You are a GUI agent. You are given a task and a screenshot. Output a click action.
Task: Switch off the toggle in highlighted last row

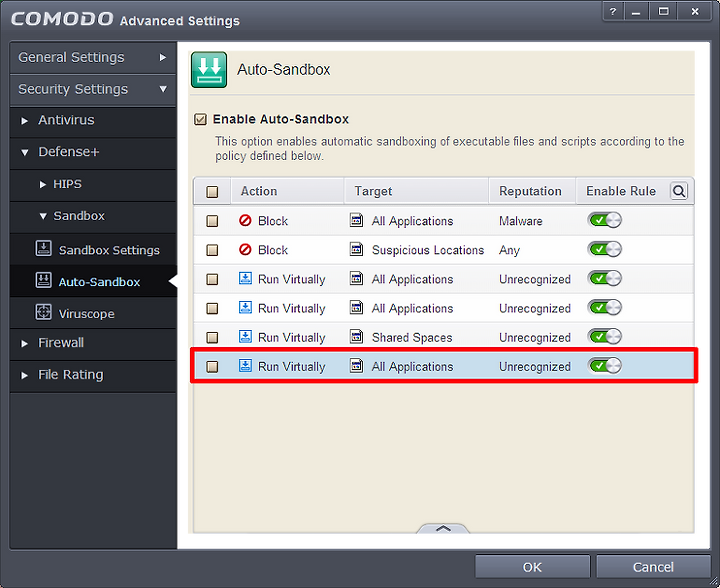coord(604,366)
